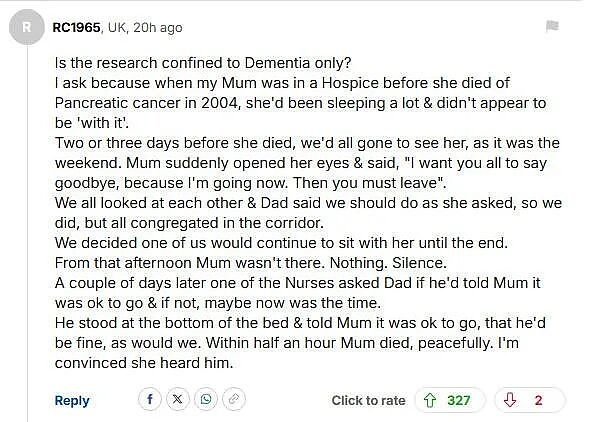Click the 'convinced she heard him.' closing line
The height and width of the screenshot is (422, 591).
pyautogui.click(x=144, y=363)
